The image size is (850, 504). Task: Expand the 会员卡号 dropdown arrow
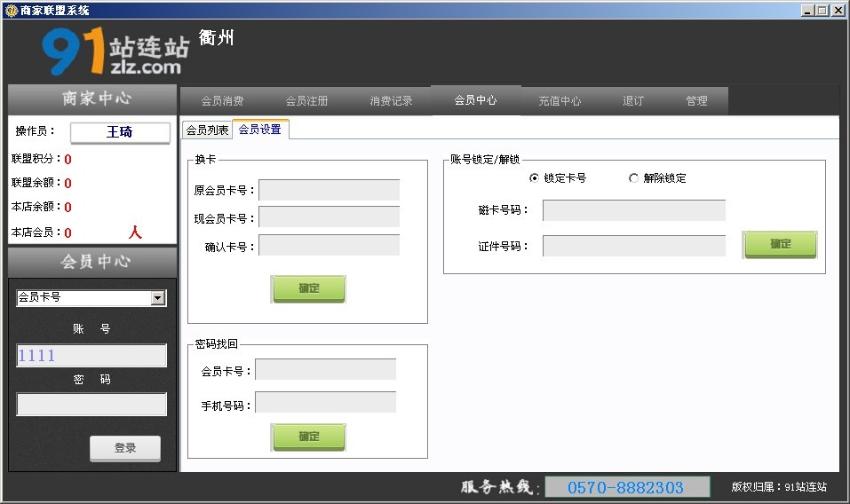[x=158, y=298]
